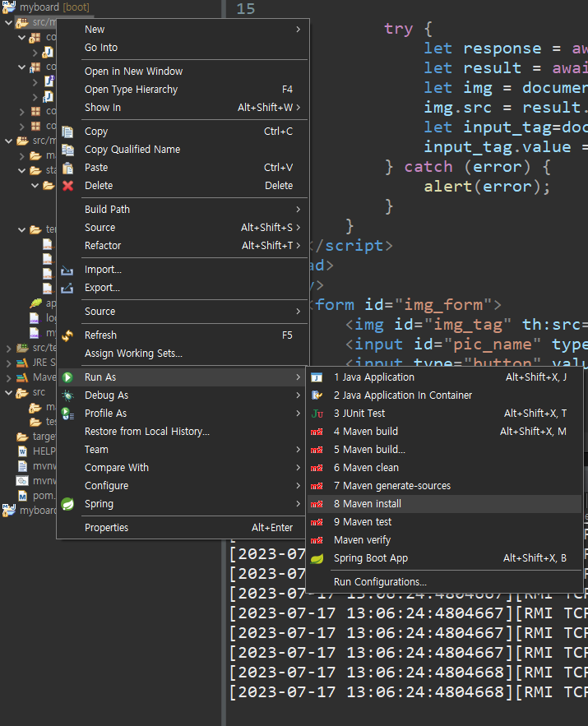Click the Java Application In Container icon
Image resolution: width=588 pixels, height=726 pixels.
317,395
